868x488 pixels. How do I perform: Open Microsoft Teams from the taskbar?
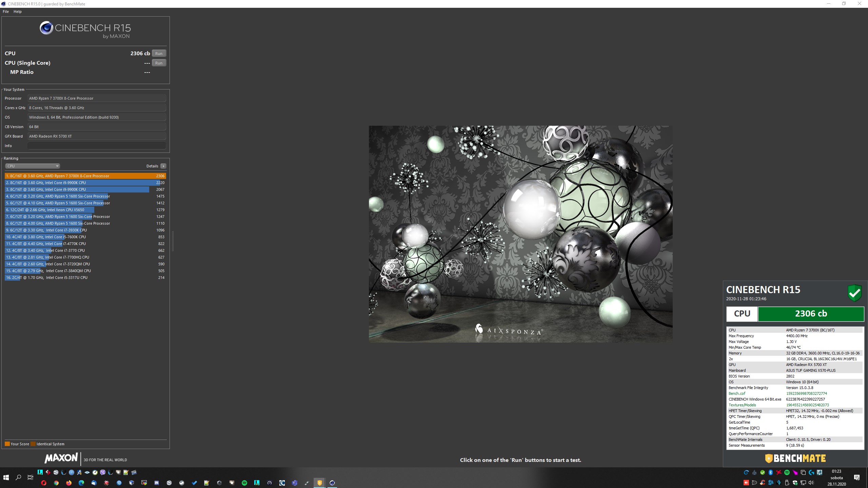[295, 483]
